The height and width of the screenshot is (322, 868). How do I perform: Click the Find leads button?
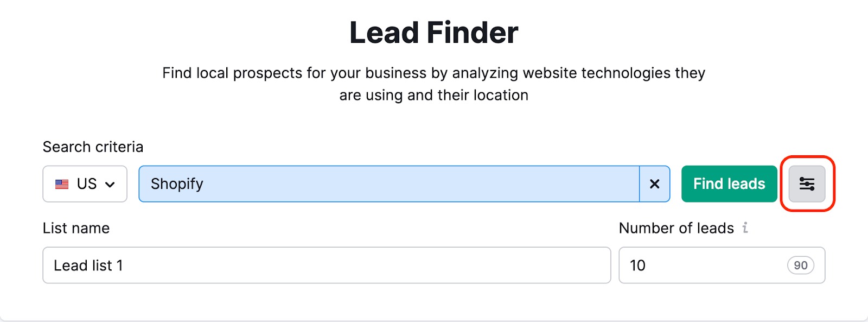pos(729,184)
